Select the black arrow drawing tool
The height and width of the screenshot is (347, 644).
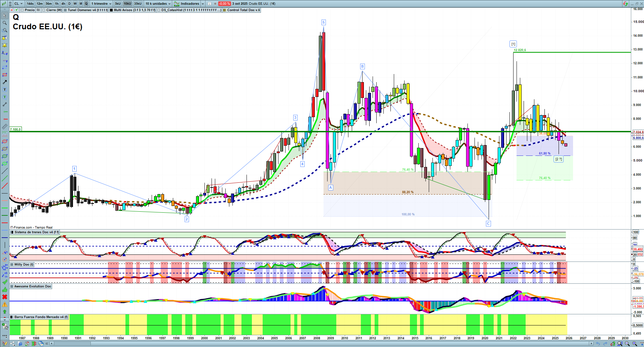coord(5,82)
